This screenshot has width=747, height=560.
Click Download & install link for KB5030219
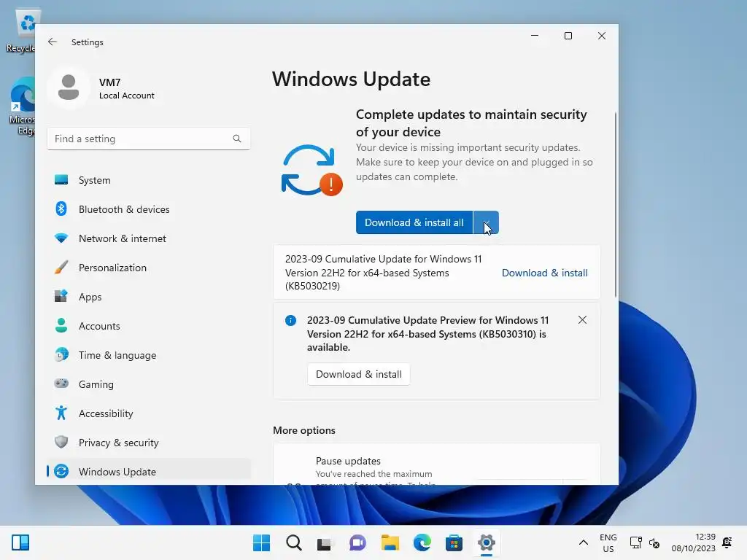click(544, 273)
